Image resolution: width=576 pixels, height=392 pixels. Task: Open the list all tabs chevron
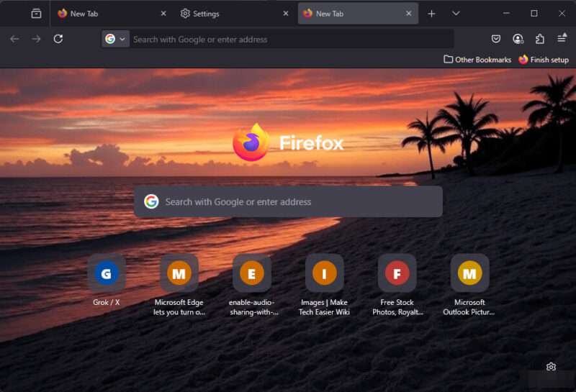click(456, 14)
